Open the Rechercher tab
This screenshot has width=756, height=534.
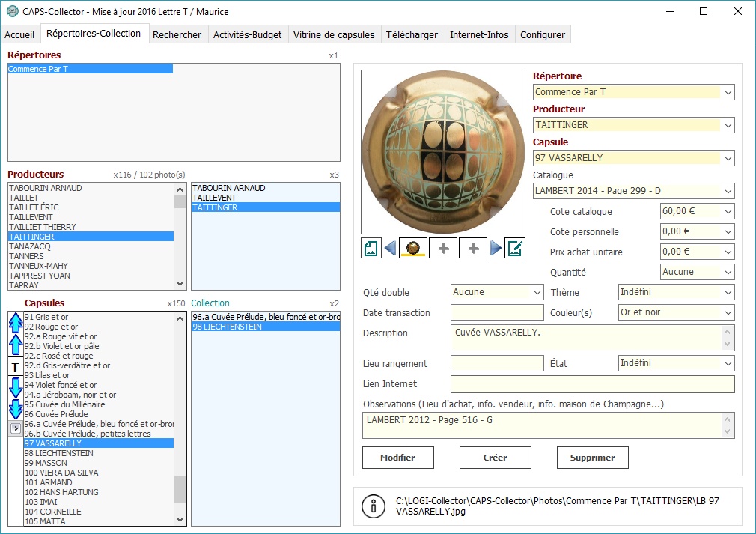pyautogui.click(x=177, y=34)
